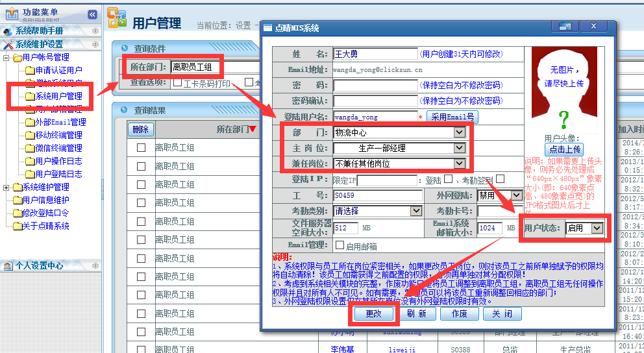The height and width of the screenshot is (353, 644).
Task: Click the 姓名 field containing 王大勇
Action: (375, 54)
